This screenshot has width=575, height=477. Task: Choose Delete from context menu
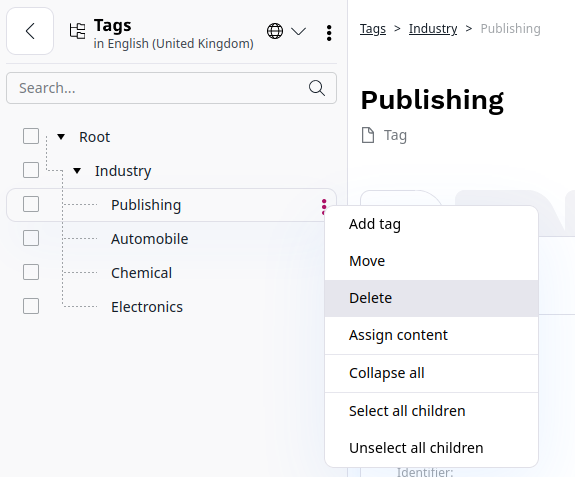pos(431,298)
